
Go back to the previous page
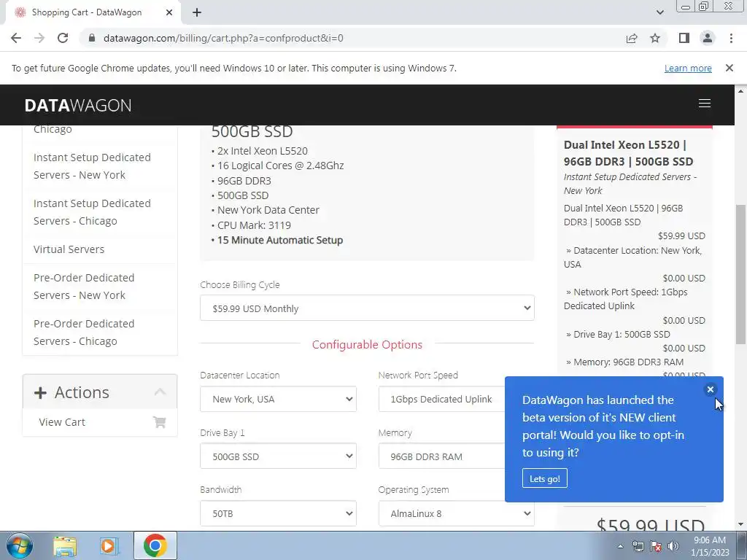(x=16, y=38)
